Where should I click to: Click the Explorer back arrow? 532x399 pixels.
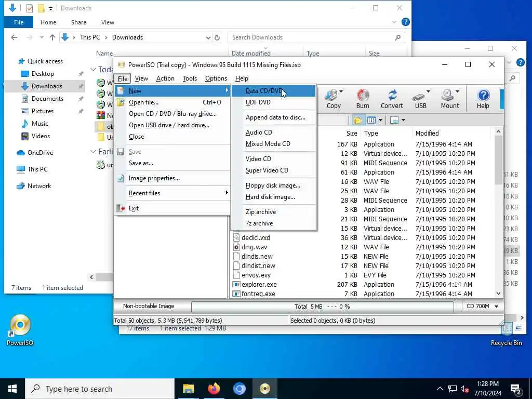click(x=14, y=37)
